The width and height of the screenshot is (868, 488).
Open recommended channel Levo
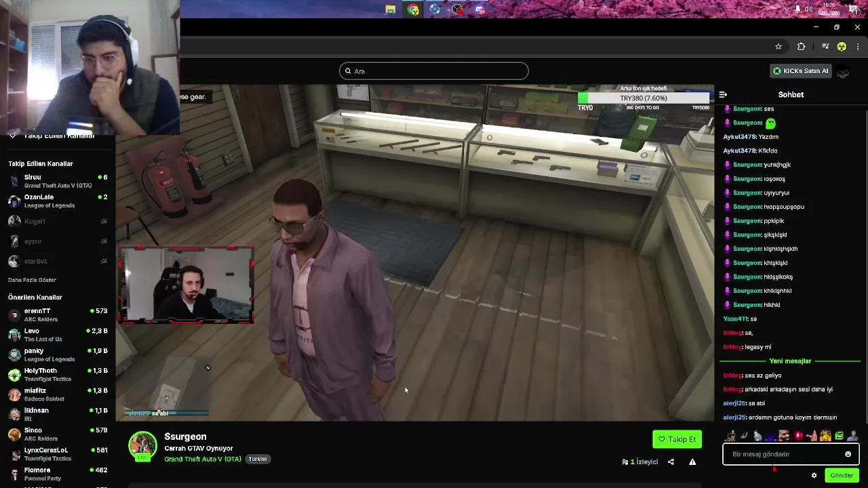click(58, 335)
